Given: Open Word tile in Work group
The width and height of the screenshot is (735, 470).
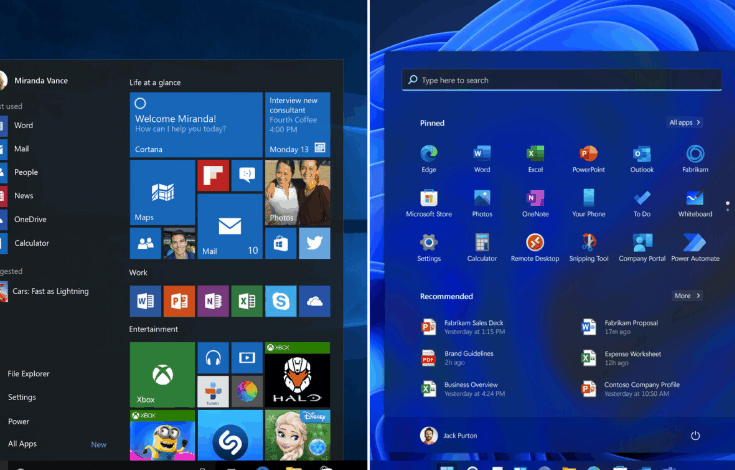Looking at the screenshot, I should click(x=145, y=301).
